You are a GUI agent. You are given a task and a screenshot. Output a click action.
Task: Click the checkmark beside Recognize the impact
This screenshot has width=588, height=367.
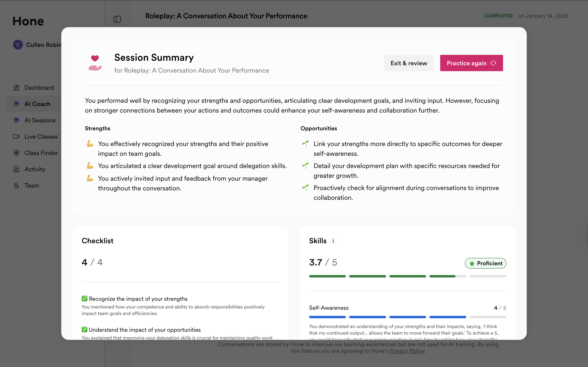tap(85, 298)
